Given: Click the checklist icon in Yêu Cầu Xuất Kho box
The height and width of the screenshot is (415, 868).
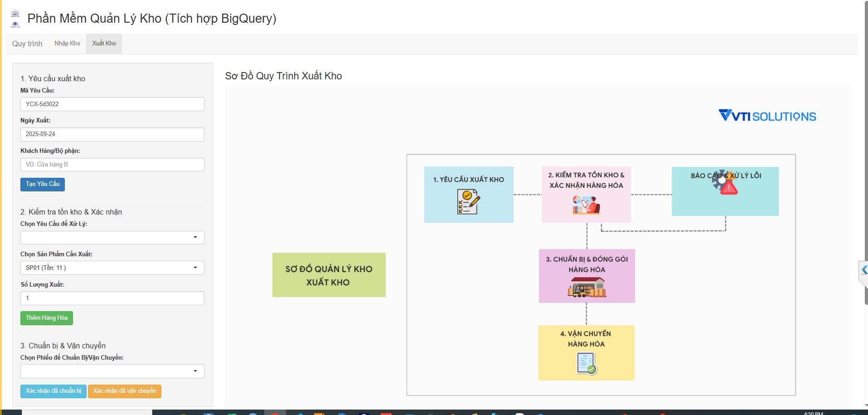Looking at the screenshot, I should pyautogui.click(x=468, y=201).
